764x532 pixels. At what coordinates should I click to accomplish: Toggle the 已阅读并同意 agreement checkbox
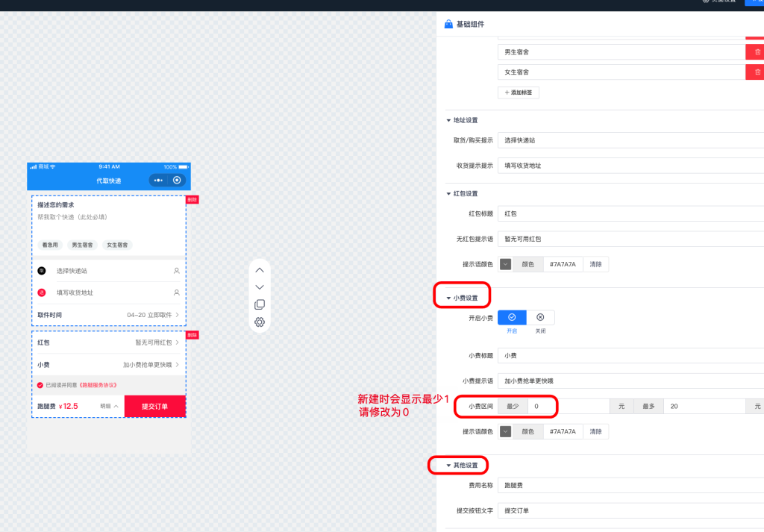pos(40,385)
